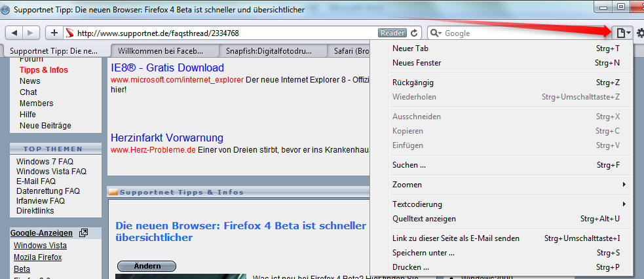Click the Back navigation arrow button
Image resolution: width=644 pixels, height=279 pixels.
(14, 33)
